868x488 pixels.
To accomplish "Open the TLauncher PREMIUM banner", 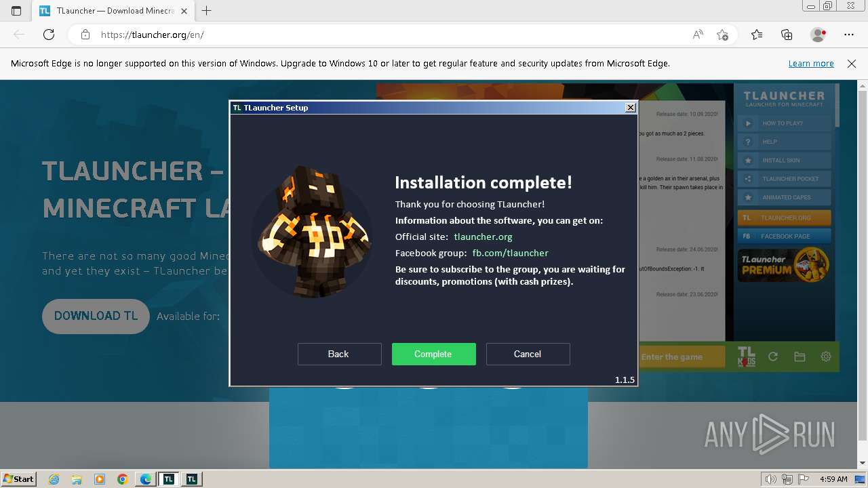I will pyautogui.click(x=784, y=265).
